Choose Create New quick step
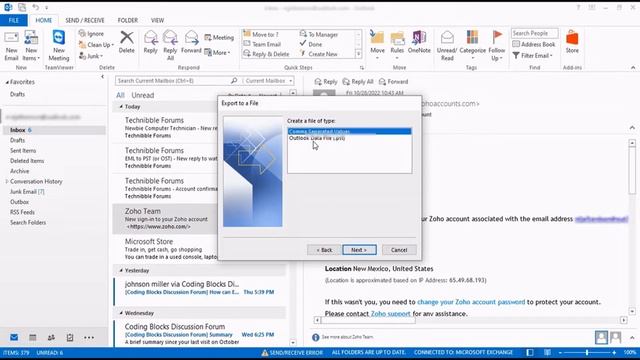The image size is (640, 360). (319, 54)
